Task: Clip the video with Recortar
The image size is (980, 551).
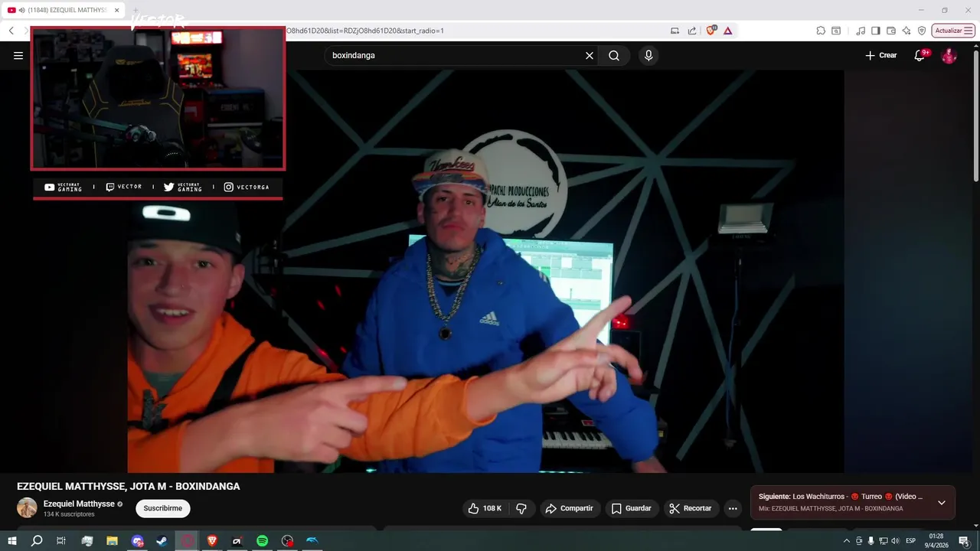Action: 691,508
